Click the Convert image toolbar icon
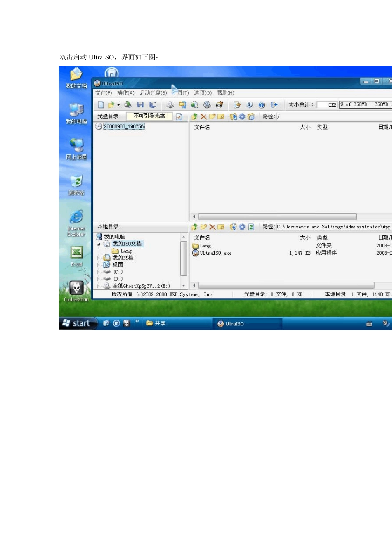This screenshot has width=392, height=555. [x=194, y=105]
